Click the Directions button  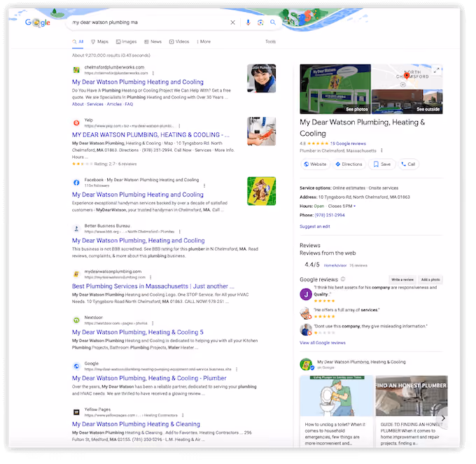349,164
